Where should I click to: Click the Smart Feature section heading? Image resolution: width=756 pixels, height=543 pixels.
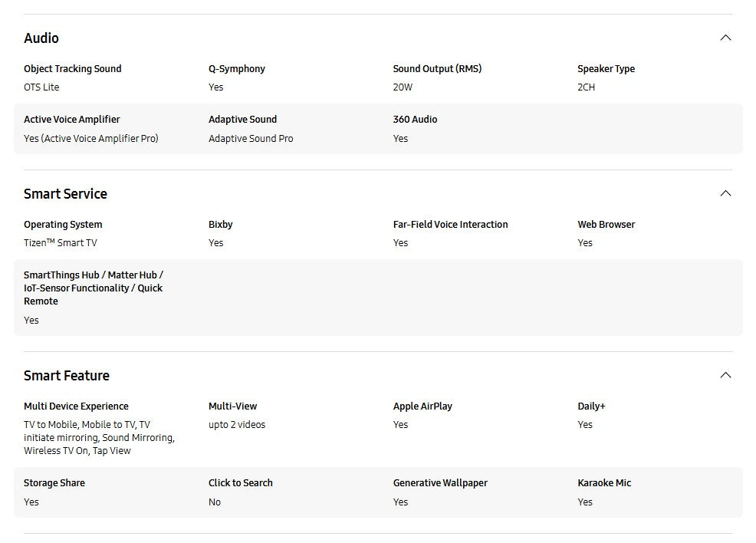tap(67, 376)
